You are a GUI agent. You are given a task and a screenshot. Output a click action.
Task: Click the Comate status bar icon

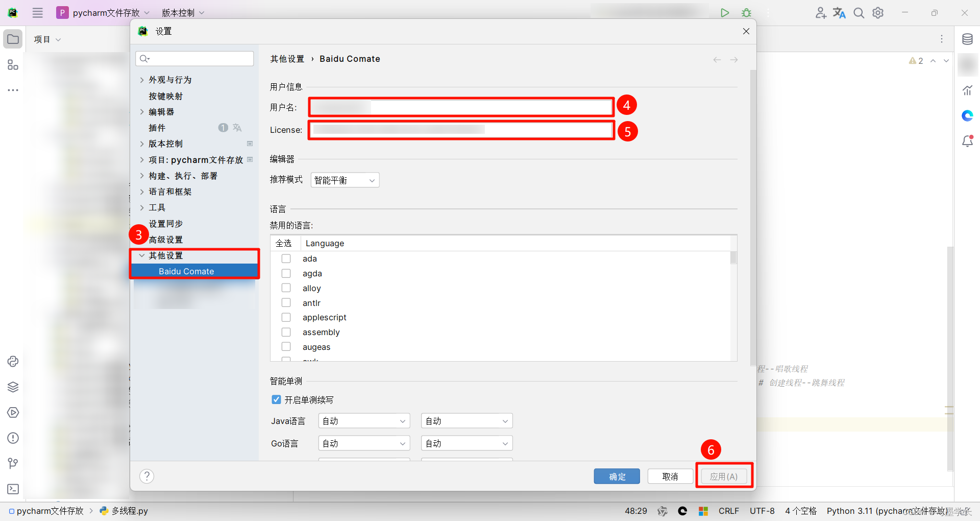click(682, 511)
